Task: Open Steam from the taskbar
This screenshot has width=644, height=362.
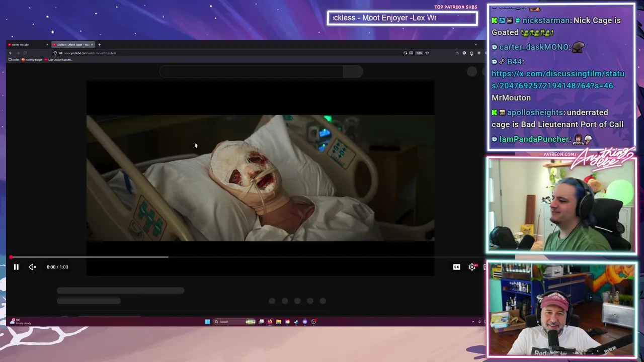Action: (296, 322)
